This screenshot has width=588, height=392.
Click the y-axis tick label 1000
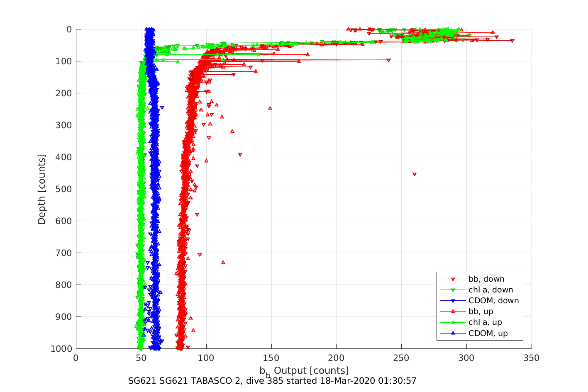click(61, 349)
